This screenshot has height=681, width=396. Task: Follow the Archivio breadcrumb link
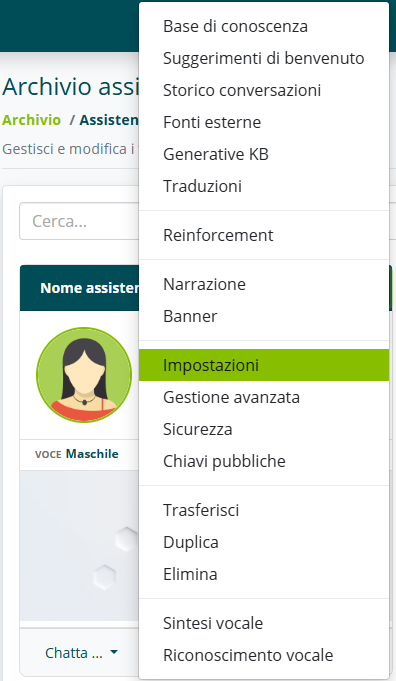[x=31, y=120]
